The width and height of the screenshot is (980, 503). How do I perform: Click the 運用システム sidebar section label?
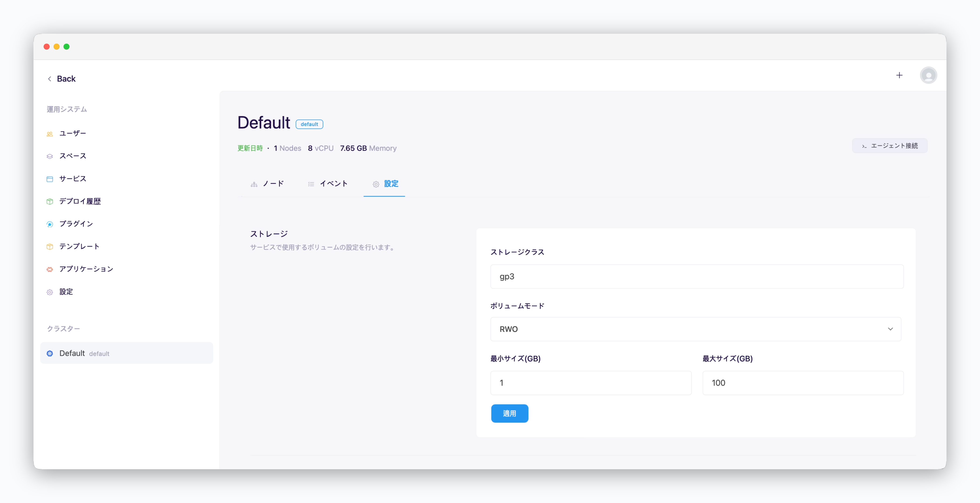67,109
